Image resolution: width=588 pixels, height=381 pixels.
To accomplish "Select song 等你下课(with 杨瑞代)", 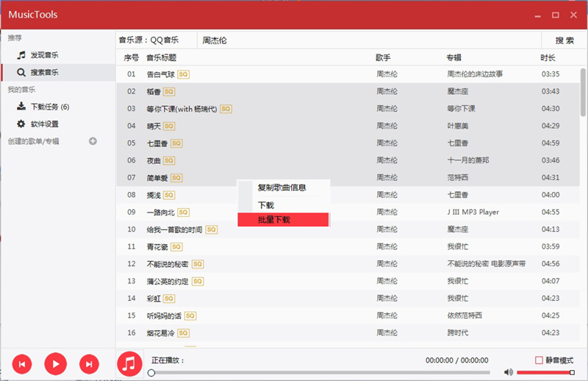I will point(348,108).
